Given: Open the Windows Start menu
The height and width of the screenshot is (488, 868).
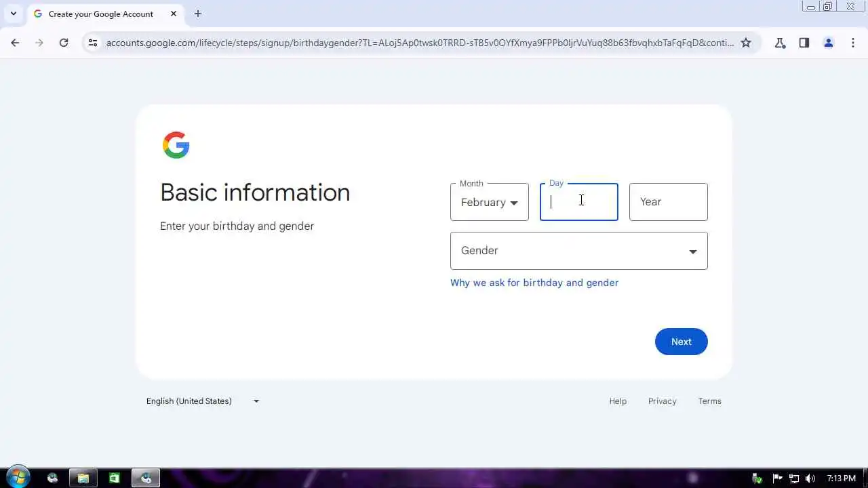Looking at the screenshot, I should click(18, 478).
